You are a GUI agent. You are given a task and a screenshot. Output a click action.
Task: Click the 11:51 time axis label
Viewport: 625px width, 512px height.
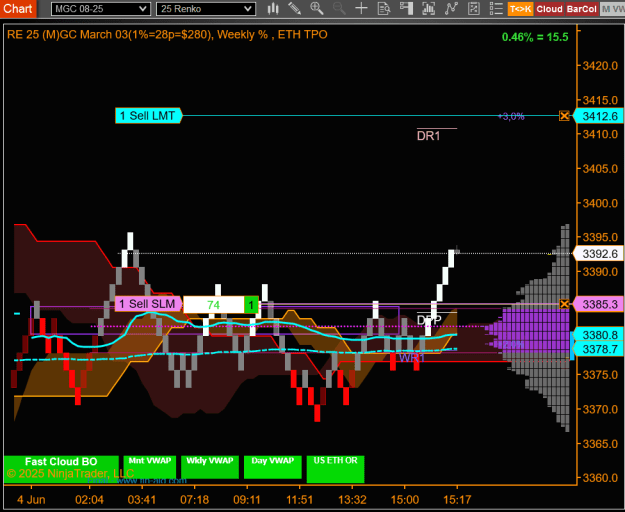tap(299, 499)
